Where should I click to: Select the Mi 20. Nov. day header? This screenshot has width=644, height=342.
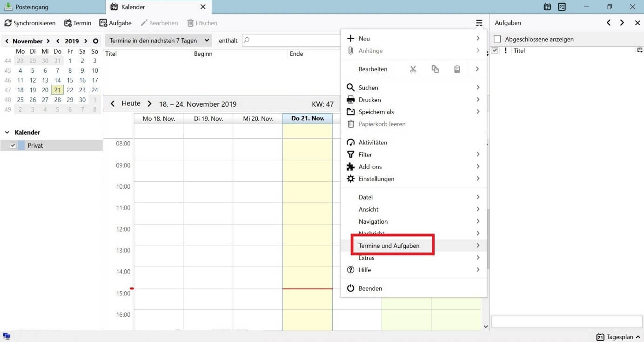(x=258, y=118)
